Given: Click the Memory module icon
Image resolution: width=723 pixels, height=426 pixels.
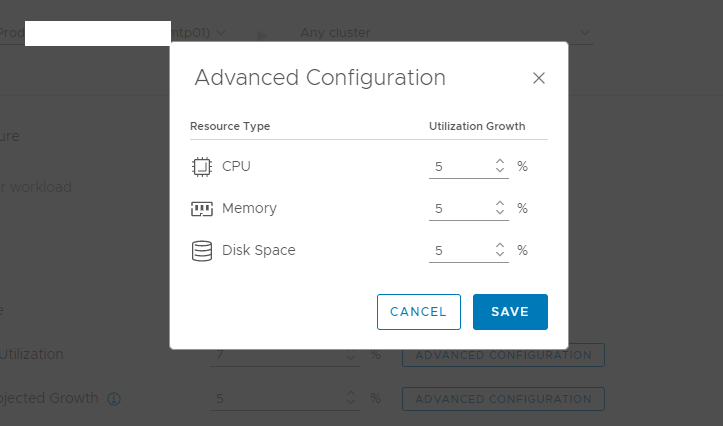Looking at the screenshot, I should (202, 209).
